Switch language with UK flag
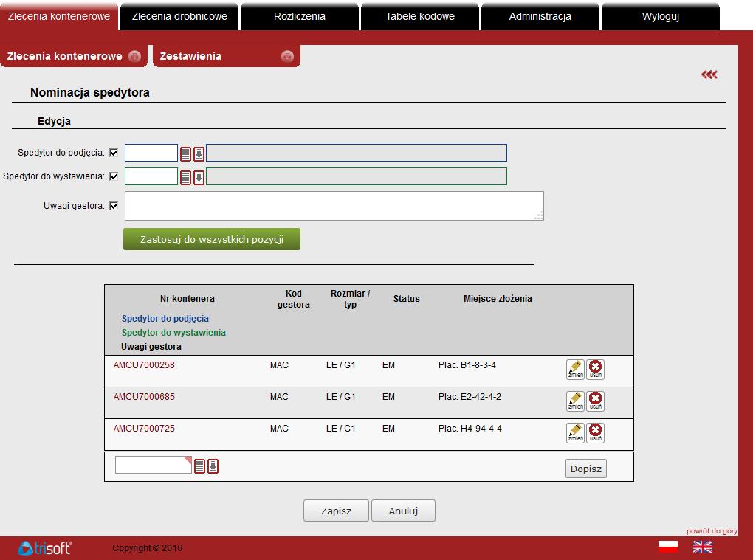 coord(703,547)
